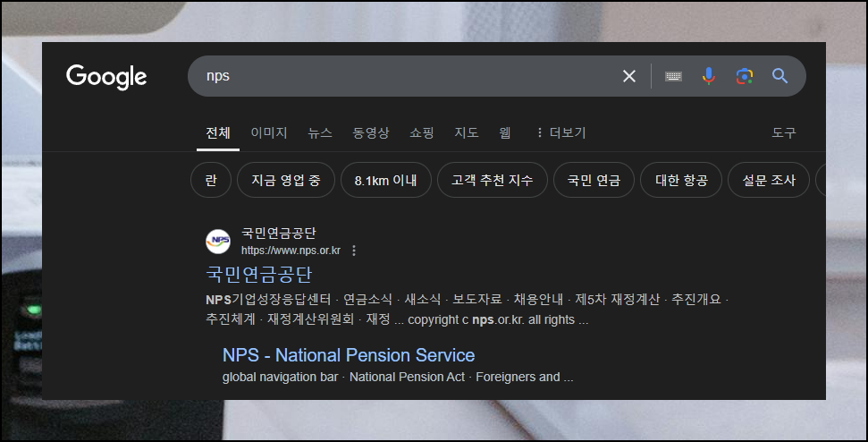Open the 국민연금공단 result title link
The height and width of the screenshot is (442, 868).
click(x=259, y=275)
